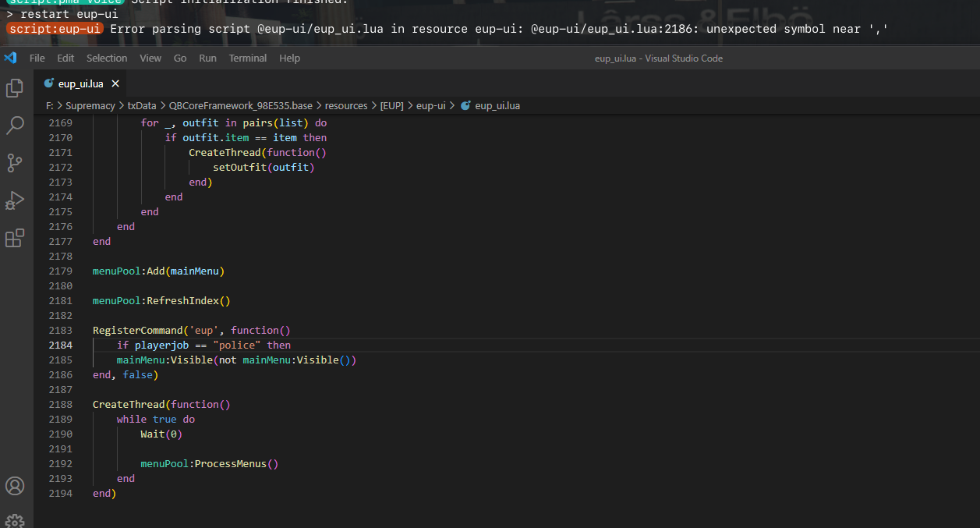980x528 pixels.
Task: Click the Lua file icon in the breadcrumb bar
Action: [465, 105]
